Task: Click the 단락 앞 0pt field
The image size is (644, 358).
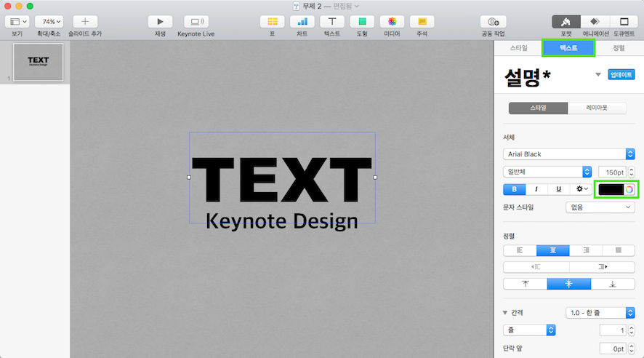Action: [x=613, y=349]
